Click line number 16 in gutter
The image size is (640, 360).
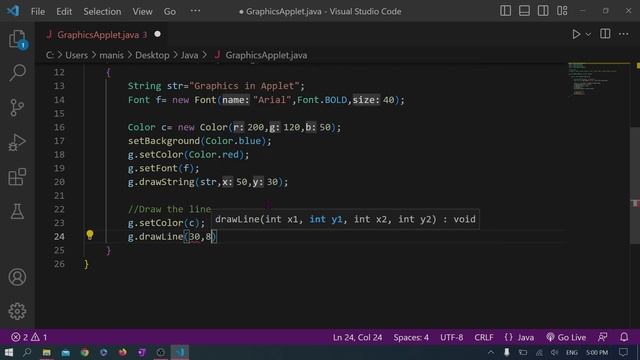(x=59, y=127)
